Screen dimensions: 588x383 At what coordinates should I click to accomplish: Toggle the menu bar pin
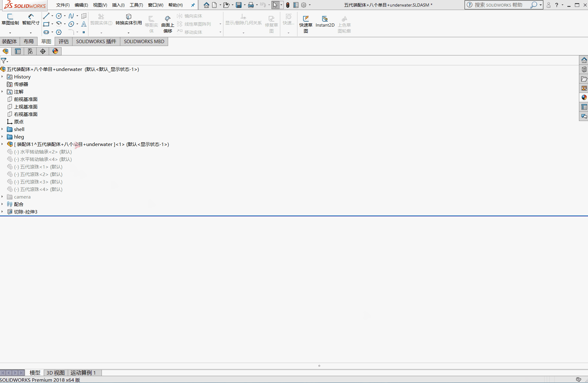[x=193, y=5]
